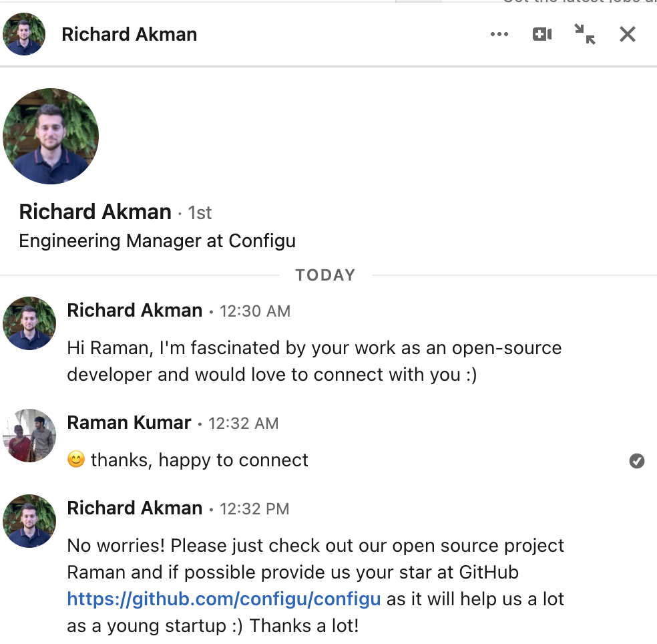Expand the message window to full view

(584, 34)
